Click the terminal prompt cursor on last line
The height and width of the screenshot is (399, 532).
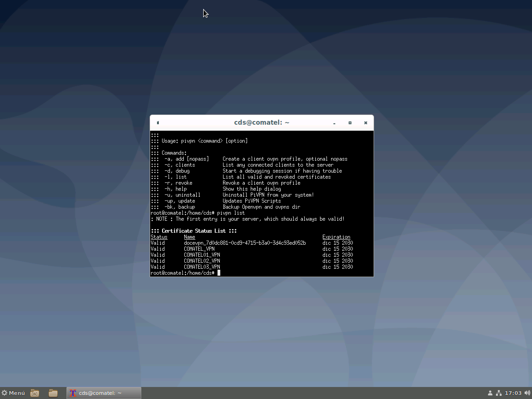219,273
